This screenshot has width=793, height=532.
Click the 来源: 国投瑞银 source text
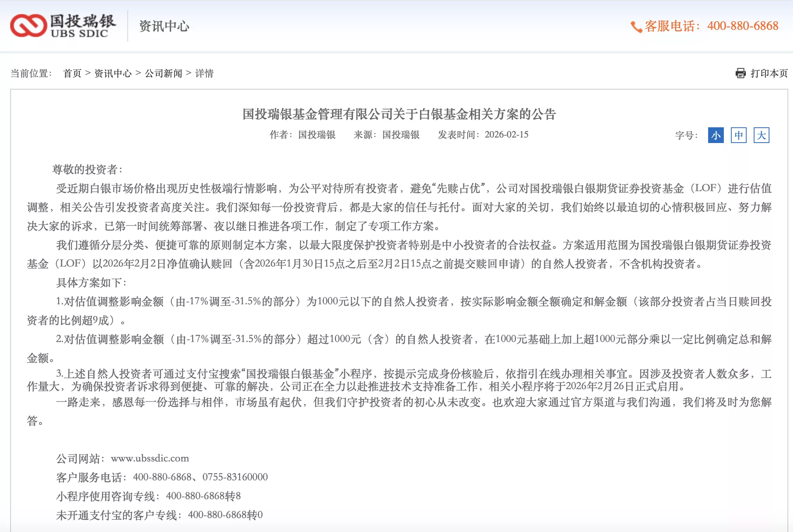click(x=386, y=135)
